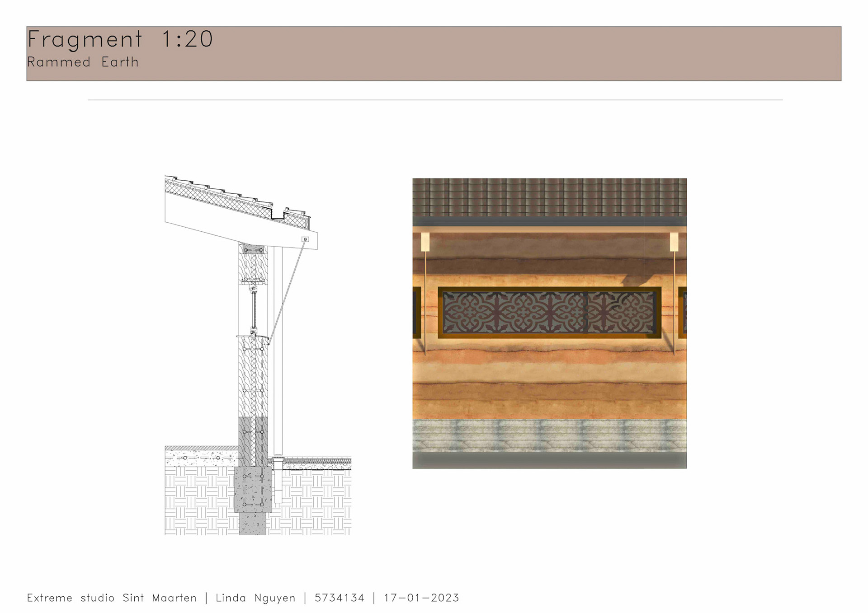Click the author name 'Linda Nguyen'

255,598
